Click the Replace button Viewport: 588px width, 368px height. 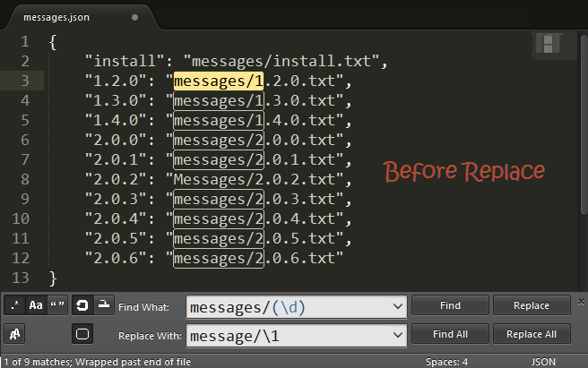click(x=532, y=305)
